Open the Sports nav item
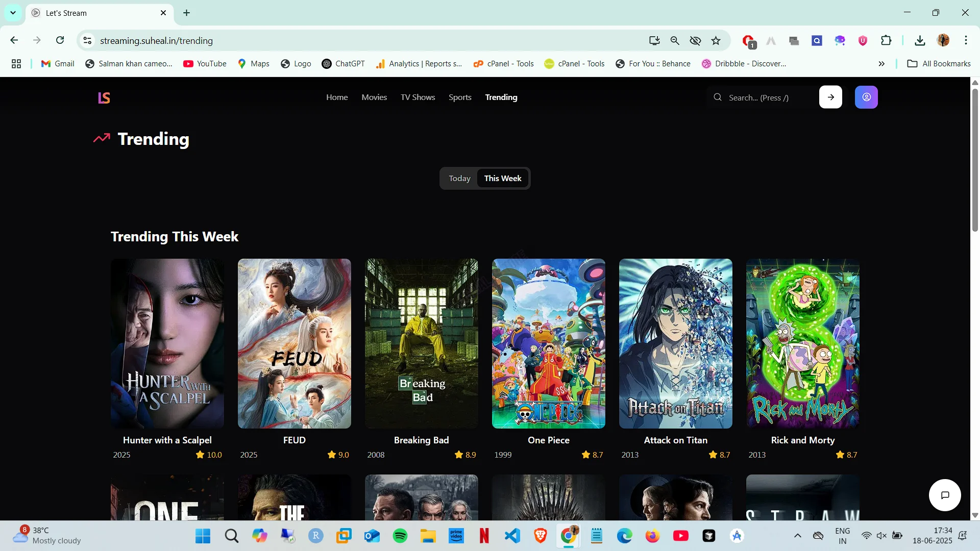The height and width of the screenshot is (551, 980). tap(460, 97)
